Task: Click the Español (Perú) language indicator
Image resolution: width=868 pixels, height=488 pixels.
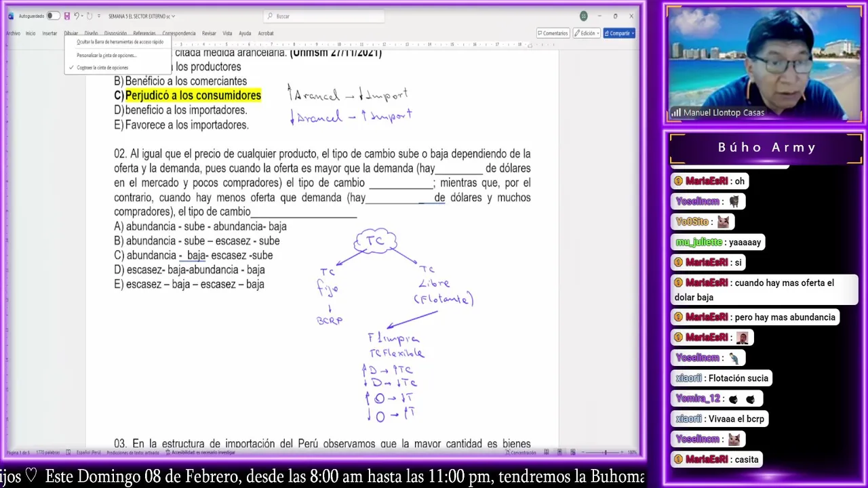Action: click(88, 452)
